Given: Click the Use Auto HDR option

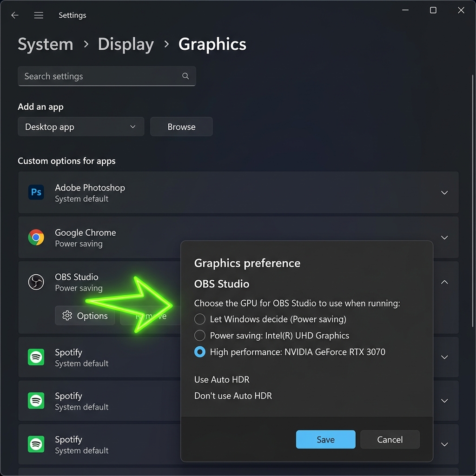Looking at the screenshot, I should [222, 379].
